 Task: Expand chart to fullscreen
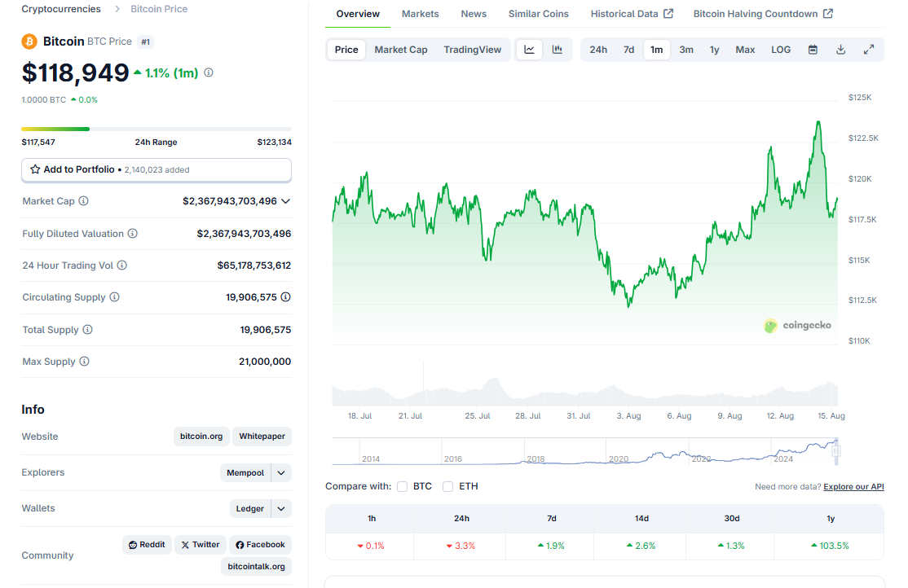869,50
